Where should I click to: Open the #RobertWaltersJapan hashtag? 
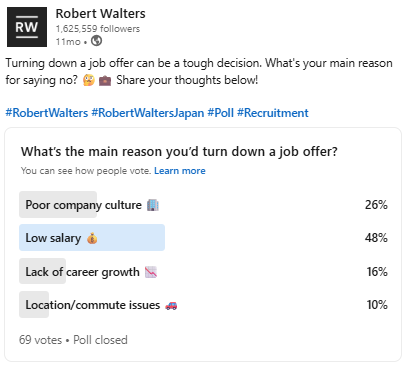click(148, 113)
